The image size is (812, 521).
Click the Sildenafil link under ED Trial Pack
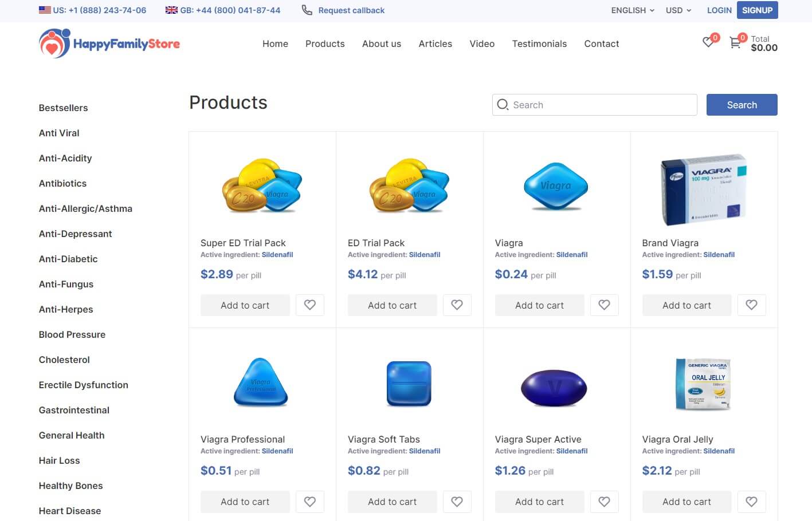(x=425, y=255)
